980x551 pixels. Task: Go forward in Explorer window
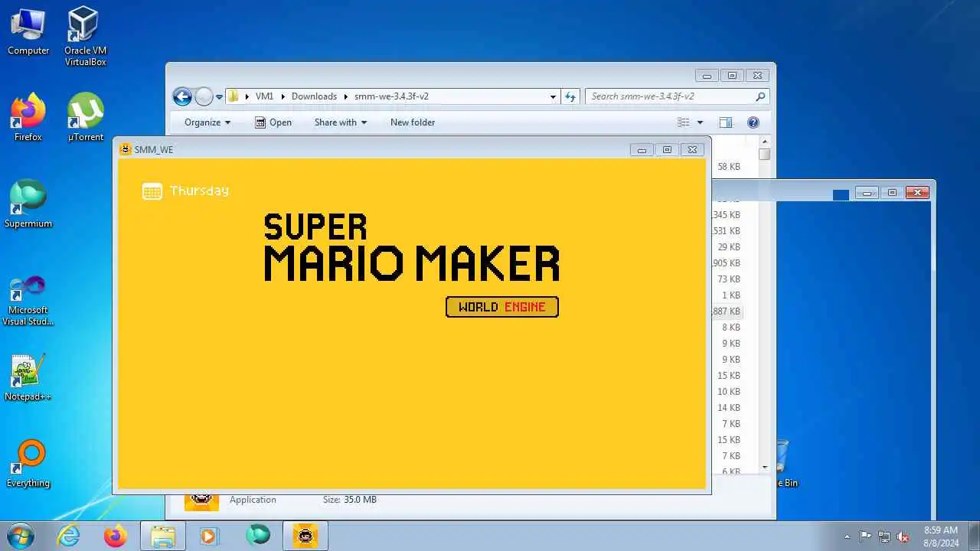click(204, 96)
